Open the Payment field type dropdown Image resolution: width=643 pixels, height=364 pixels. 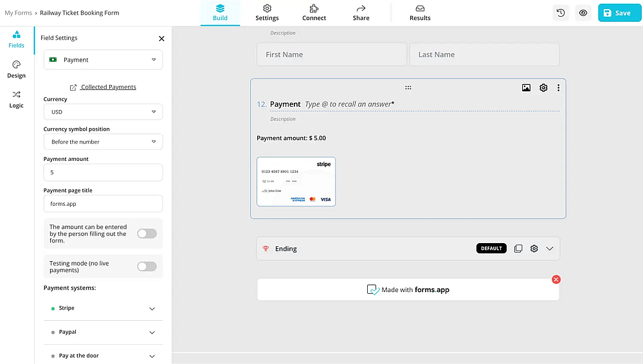[x=103, y=60]
